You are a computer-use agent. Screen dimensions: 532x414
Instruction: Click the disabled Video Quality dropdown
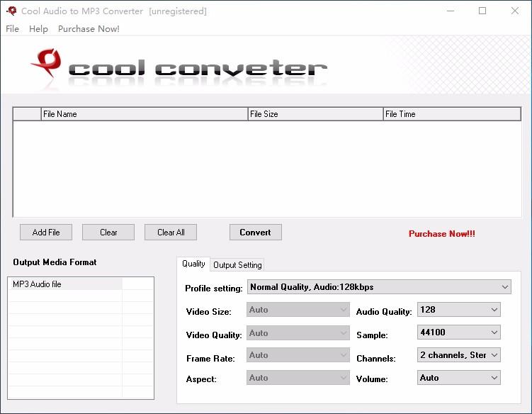coord(298,332)
